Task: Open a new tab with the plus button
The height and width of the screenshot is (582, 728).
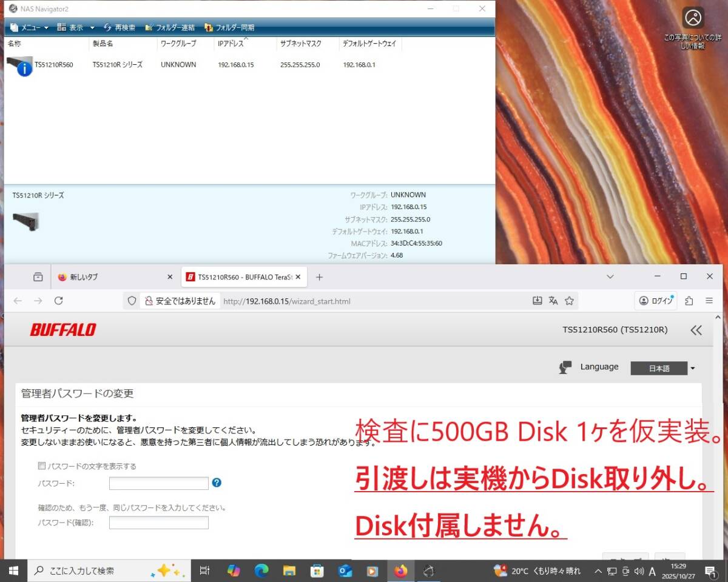Action: pyautogui.click(x=319, y=277)
